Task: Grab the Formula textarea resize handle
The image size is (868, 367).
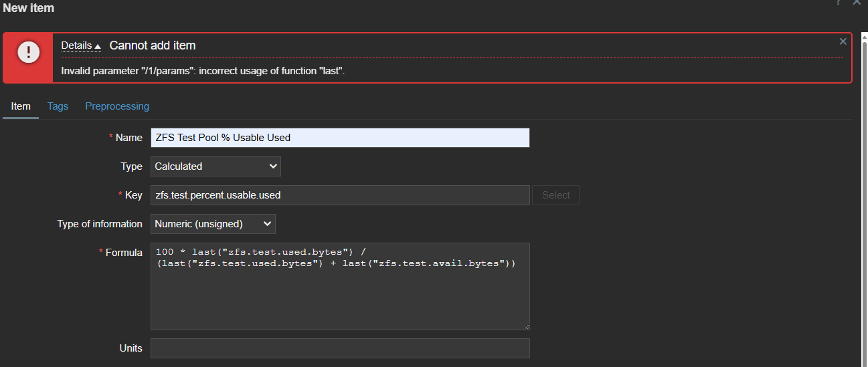Action: tap(526, 326)
